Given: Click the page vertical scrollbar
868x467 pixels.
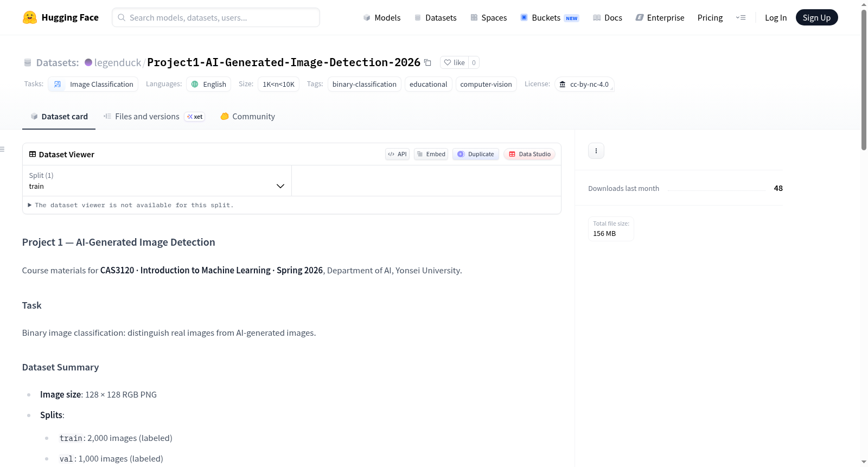Looking at the screenshot, I should pos(864,79).
